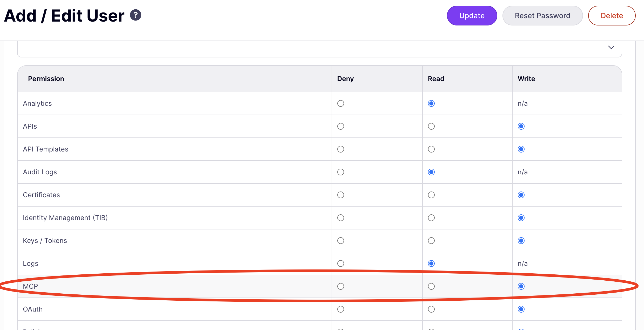
Task: Click n/a in Logs Write column
Action: point(522,263)
